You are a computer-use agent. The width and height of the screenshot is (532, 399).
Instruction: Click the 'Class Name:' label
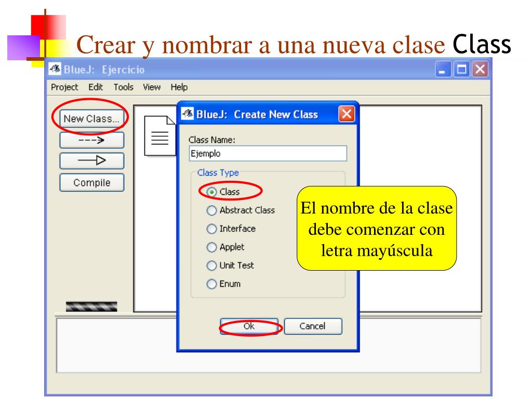pos(212,140)
